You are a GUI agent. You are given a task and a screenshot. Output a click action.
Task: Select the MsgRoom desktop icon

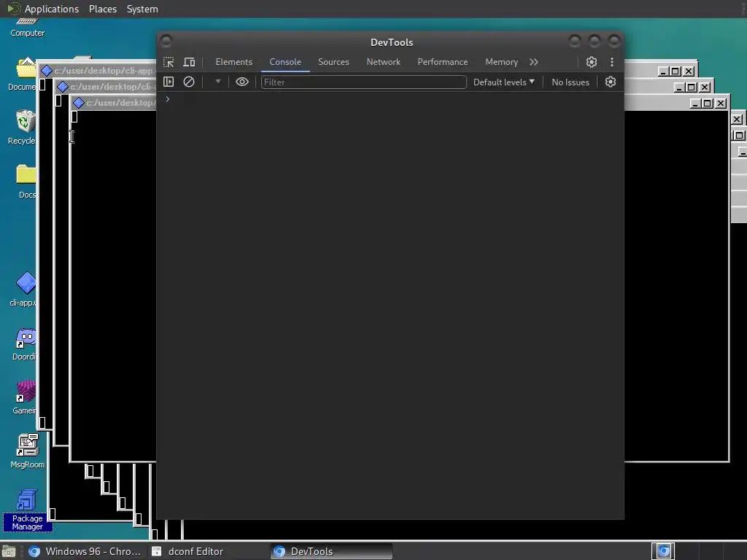pos(27,451)
